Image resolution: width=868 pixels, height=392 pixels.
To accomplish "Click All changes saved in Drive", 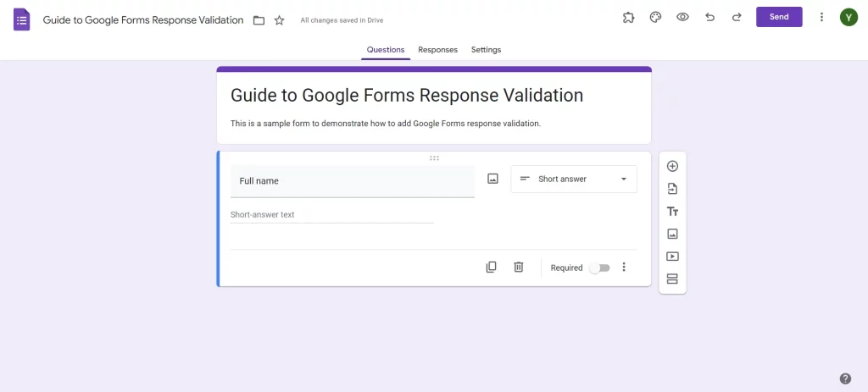I will 342,20.
